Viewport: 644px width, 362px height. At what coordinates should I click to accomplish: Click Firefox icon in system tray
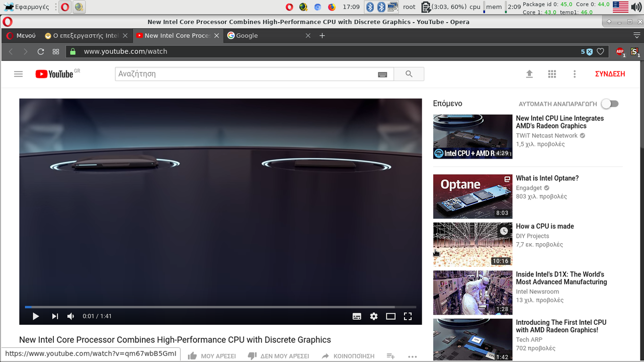click(332, 7)
